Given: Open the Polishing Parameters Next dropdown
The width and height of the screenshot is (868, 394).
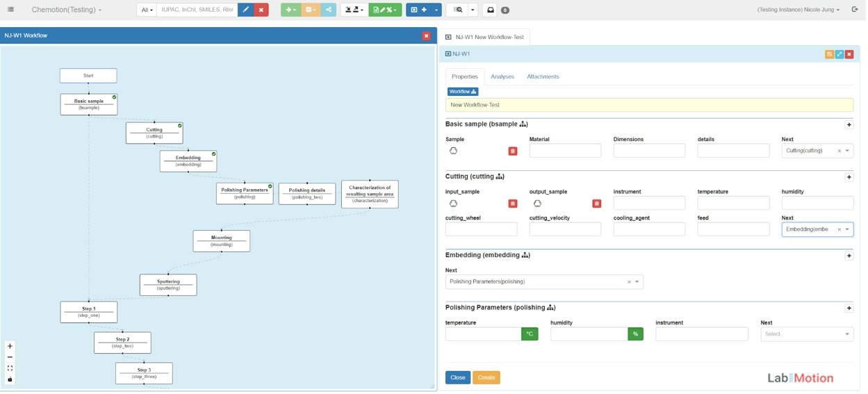Looking at the screenshot, I should point(846,334).
